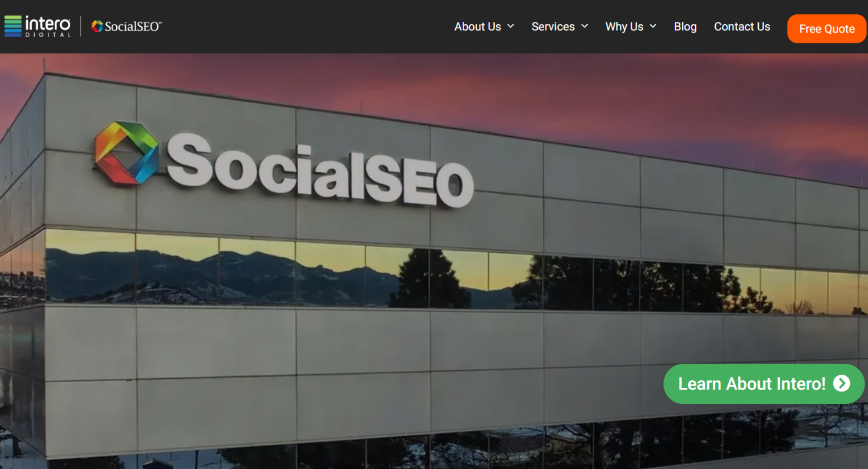Expand the Services dropdown arrow
The width and height of the screenshot is (868, 469).
585,26
